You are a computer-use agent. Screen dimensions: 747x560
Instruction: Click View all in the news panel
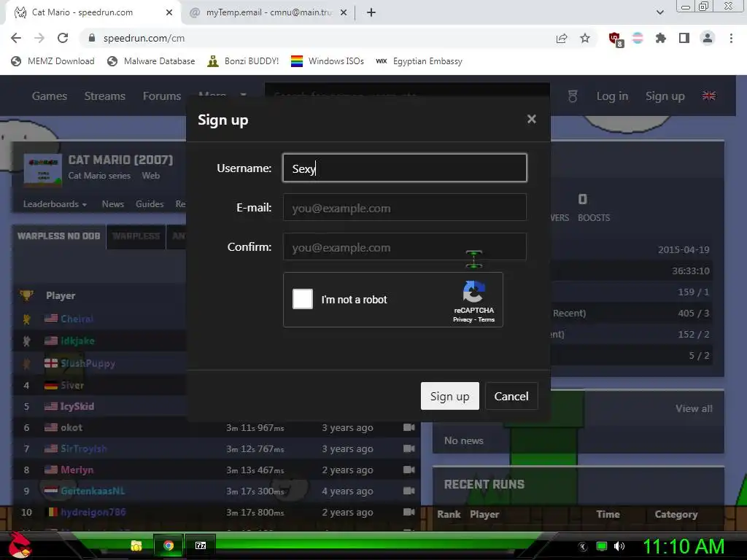coord(694,408)
